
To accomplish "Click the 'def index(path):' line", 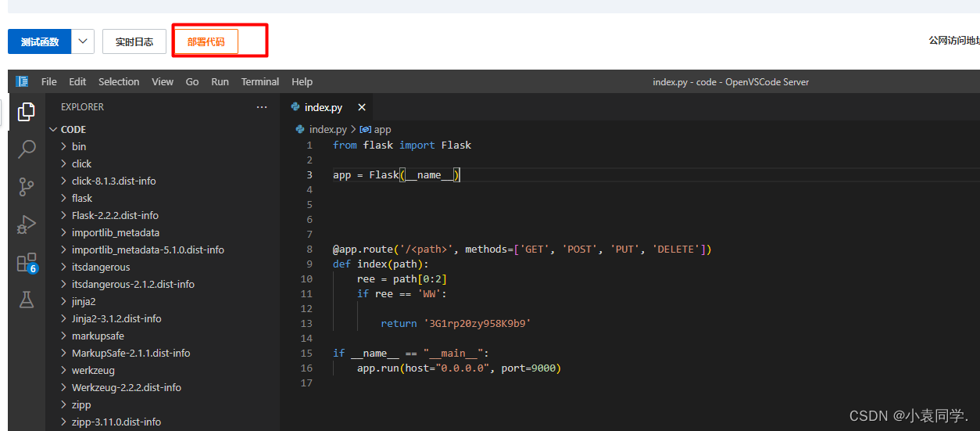I will coord(381,264).
